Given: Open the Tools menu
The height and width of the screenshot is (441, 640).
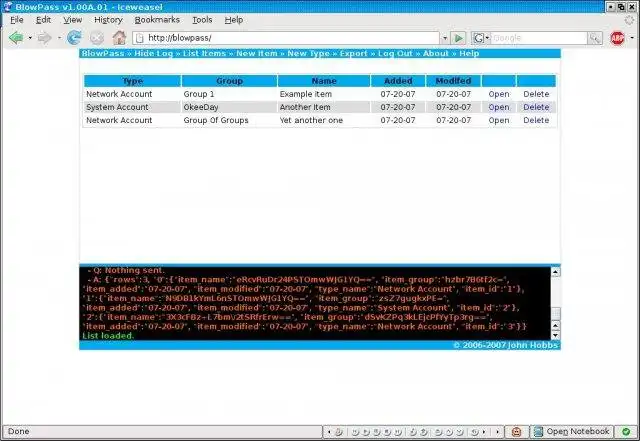Looking at the screenshot, I should pos(202,20).
